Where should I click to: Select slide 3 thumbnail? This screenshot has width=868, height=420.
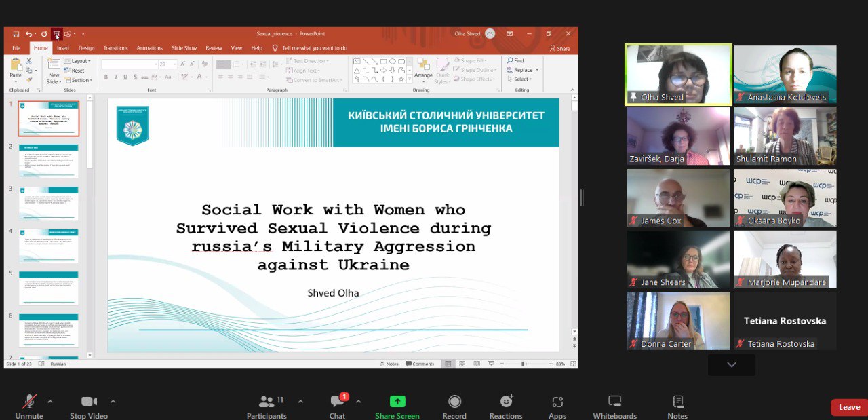tap(49, 203)
